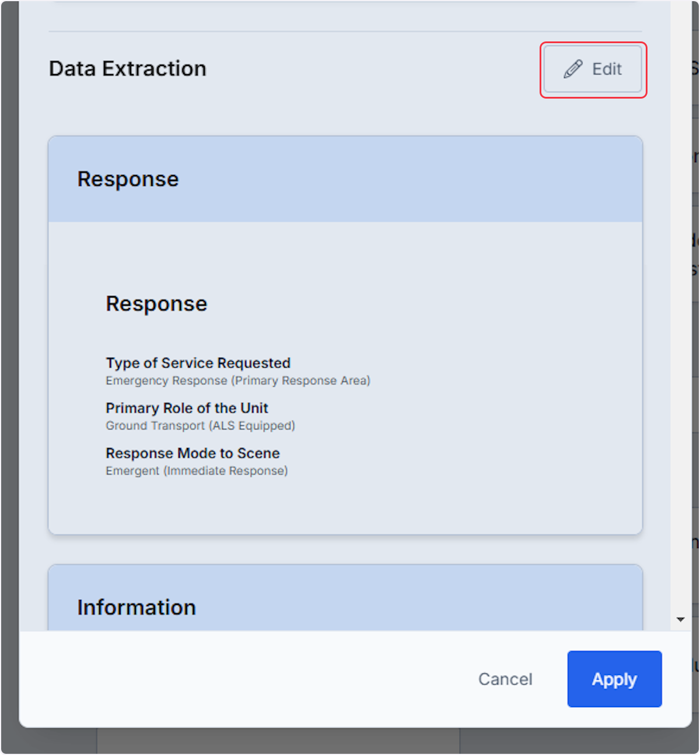This screenshot has width=700, height=755.
Task: Select Type of Service Requested label
Action: (x=198, y=363)
